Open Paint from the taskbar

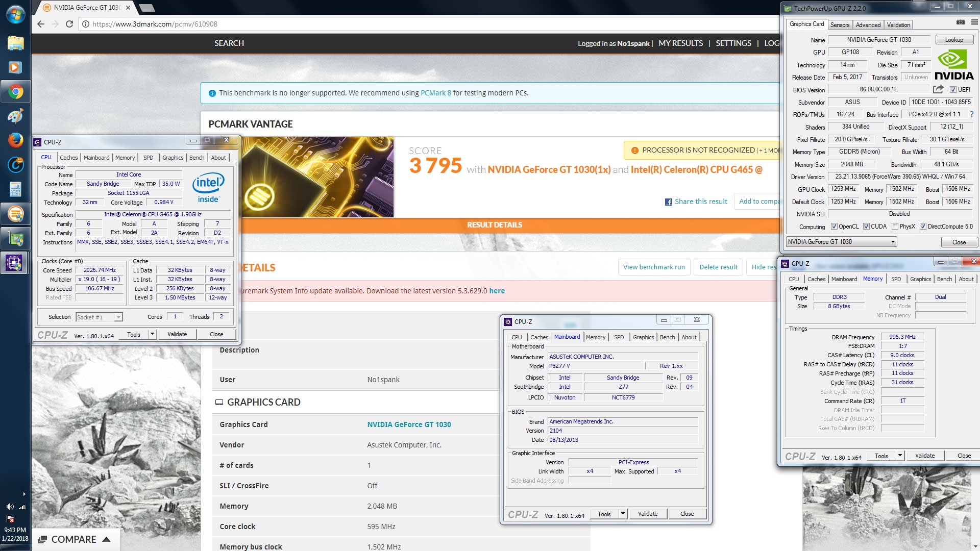15,116
